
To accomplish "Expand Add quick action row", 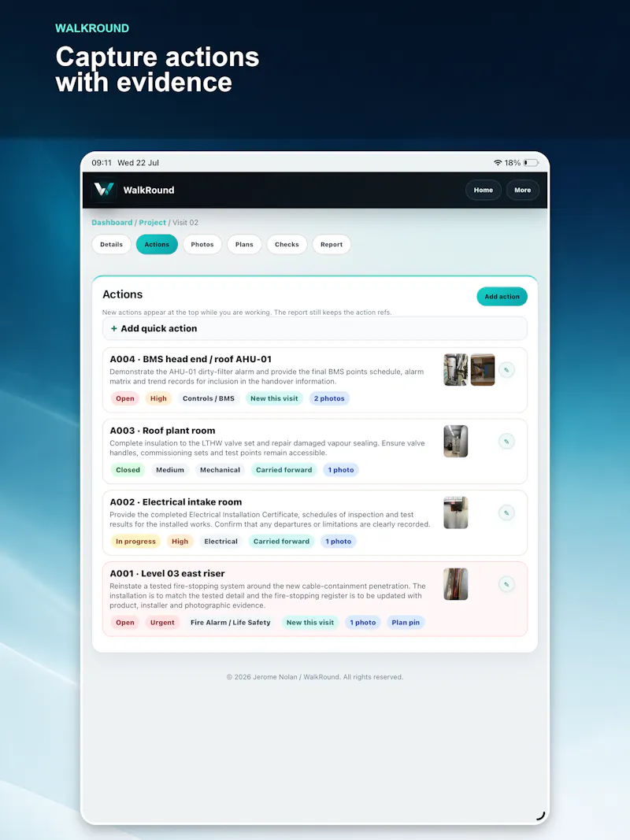I will coord(315,328).
